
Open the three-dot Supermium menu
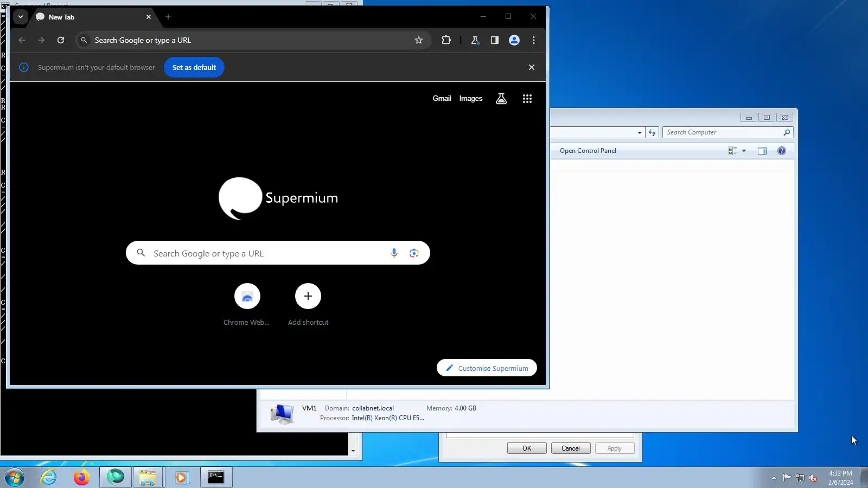click(534, 40)
